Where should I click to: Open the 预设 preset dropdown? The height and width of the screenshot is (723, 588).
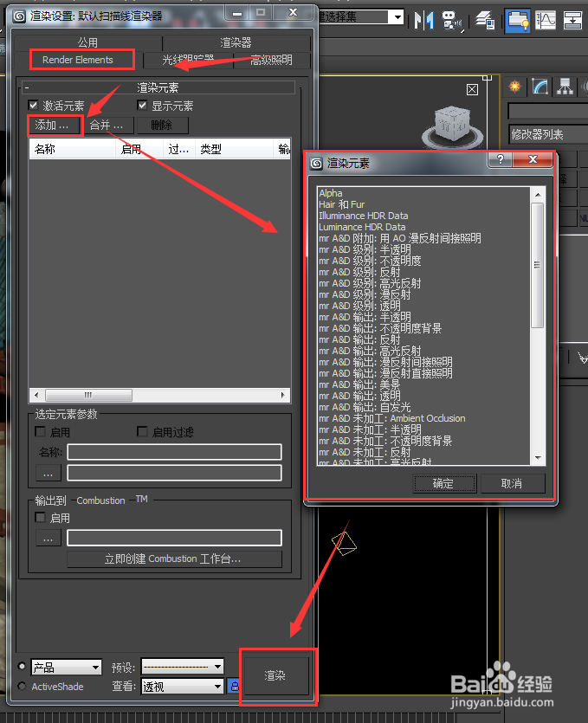pos(183,666)
